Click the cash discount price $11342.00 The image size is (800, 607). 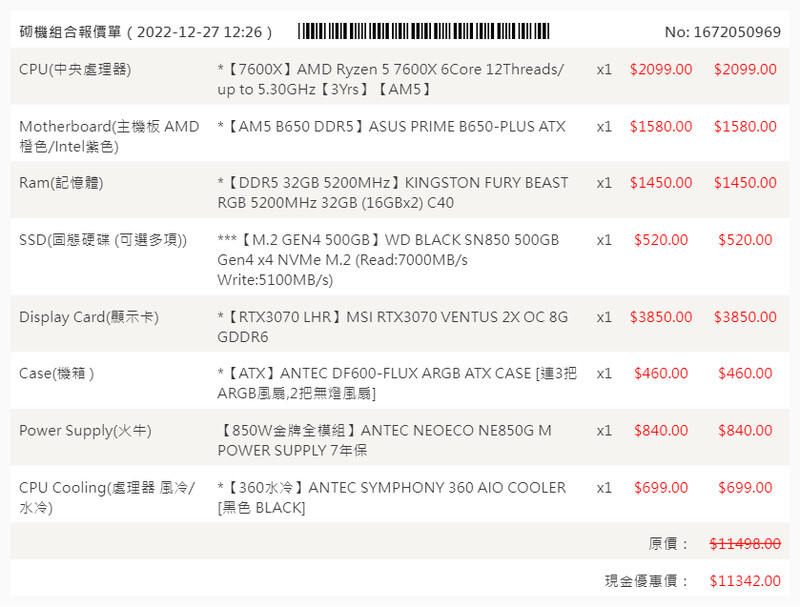point(745,580)
